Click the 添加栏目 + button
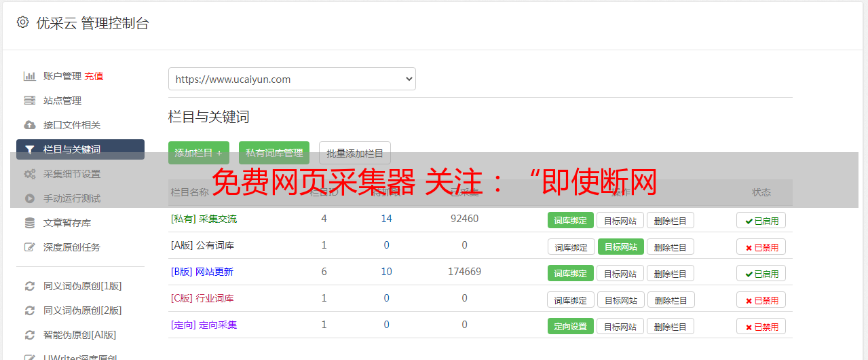Viewport: 868px width, 360px height. pyautogui.click(x=199, y=153)
